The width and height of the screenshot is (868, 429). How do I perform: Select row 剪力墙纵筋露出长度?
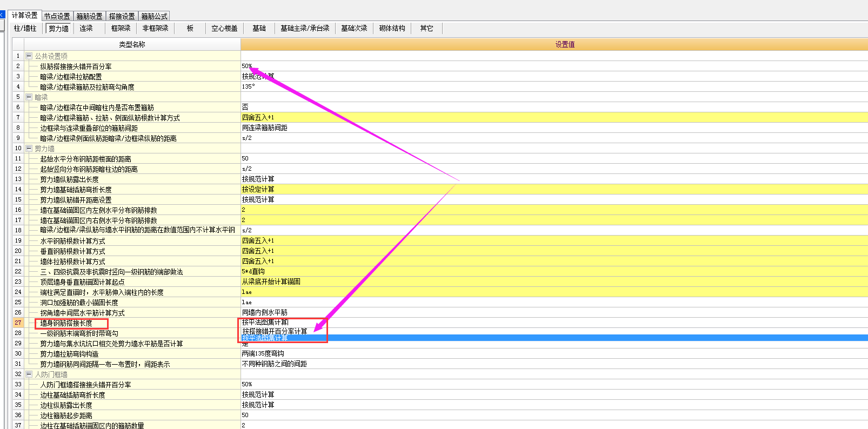132,179
